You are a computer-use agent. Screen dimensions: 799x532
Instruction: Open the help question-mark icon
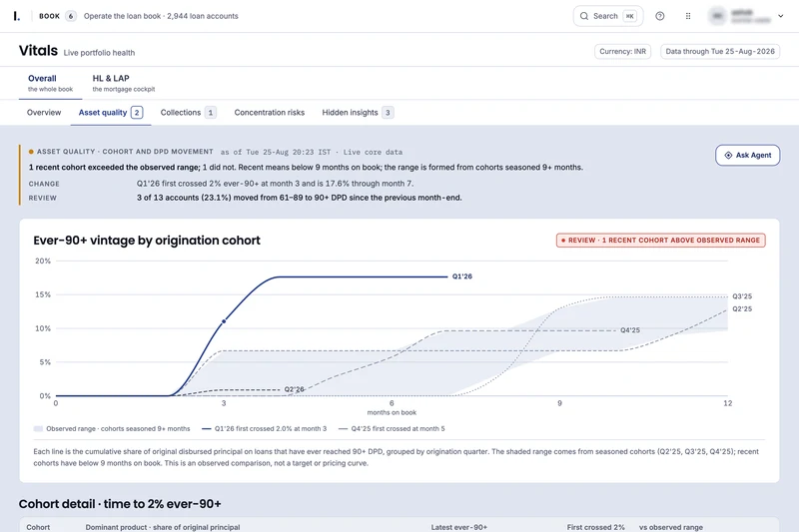(x=660, y=16)
